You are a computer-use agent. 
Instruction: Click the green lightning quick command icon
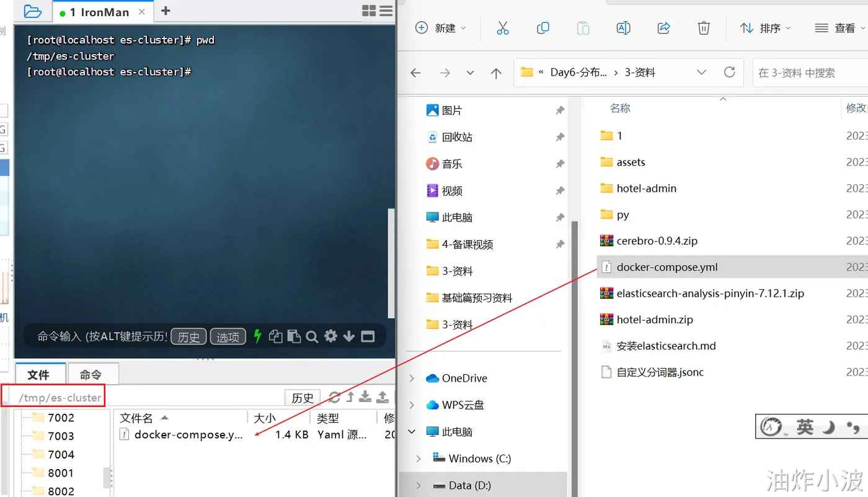(258, 336)
